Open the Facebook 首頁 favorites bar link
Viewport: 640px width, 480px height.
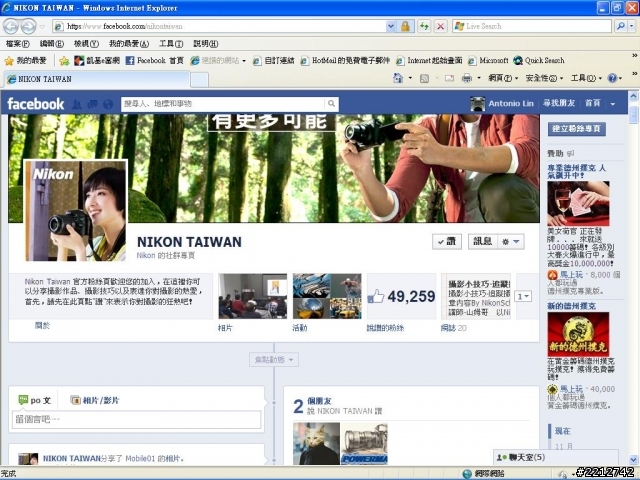coord(155,61)
